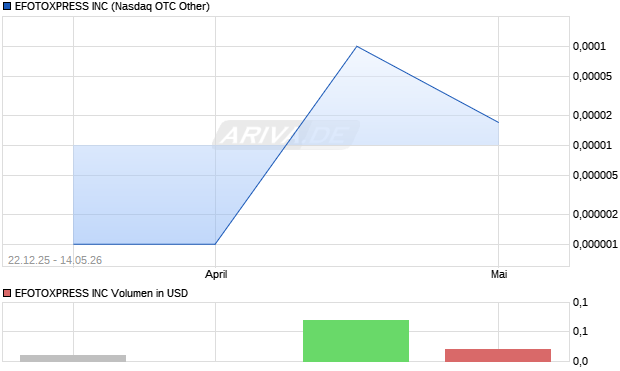
Task: Select the EFOTOXPRESS INC Volumen in USD title
Action: click(101, 293)
